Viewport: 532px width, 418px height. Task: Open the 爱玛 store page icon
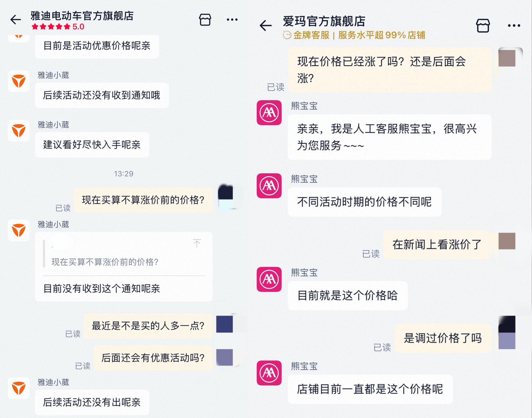pos(483,25)
